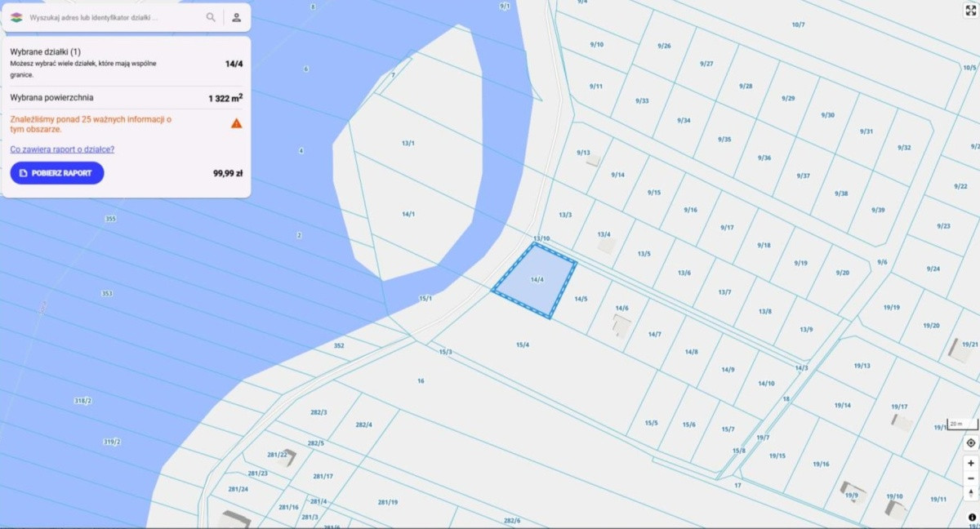This screenshot has width=980, height=529.
Task: Select highlighted parcel 14/4 on the map
Action: click(537, 280)
